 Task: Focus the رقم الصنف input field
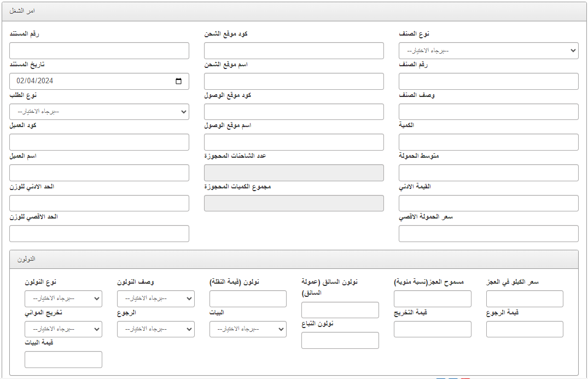click(488, 82)
